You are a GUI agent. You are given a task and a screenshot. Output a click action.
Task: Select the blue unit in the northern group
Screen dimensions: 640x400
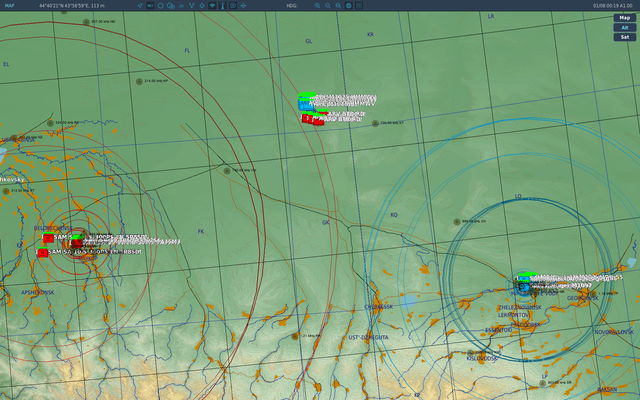click(x=304, y=105)
